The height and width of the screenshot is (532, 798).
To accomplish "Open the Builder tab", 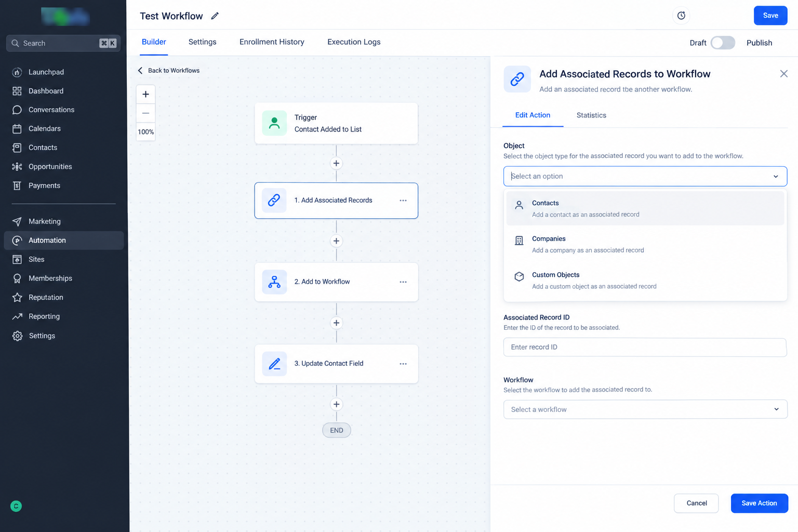I will (x=154, y=42).
